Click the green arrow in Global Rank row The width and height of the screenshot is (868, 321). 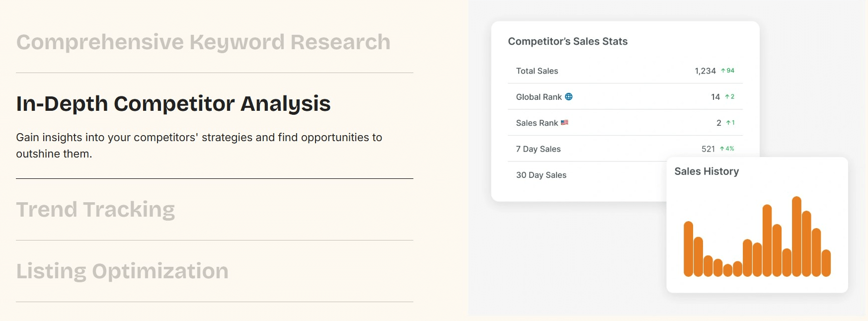(727, 97)
